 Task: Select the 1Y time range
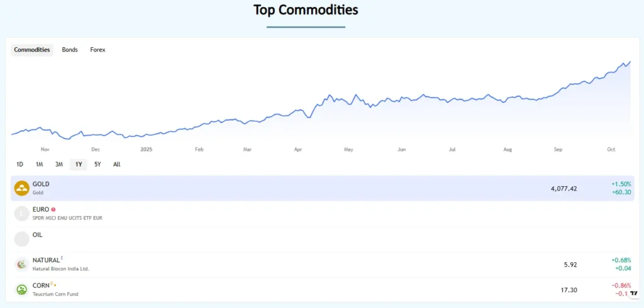point(78,165)
